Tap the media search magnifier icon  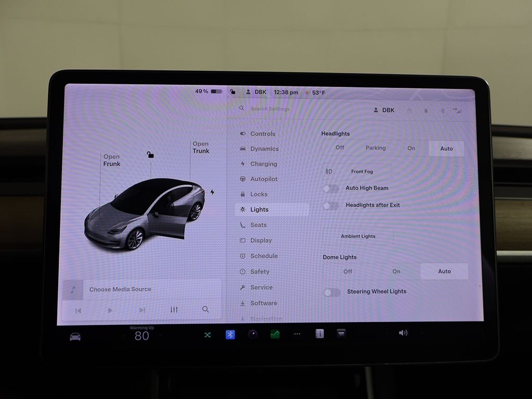(x=206, y=310)
